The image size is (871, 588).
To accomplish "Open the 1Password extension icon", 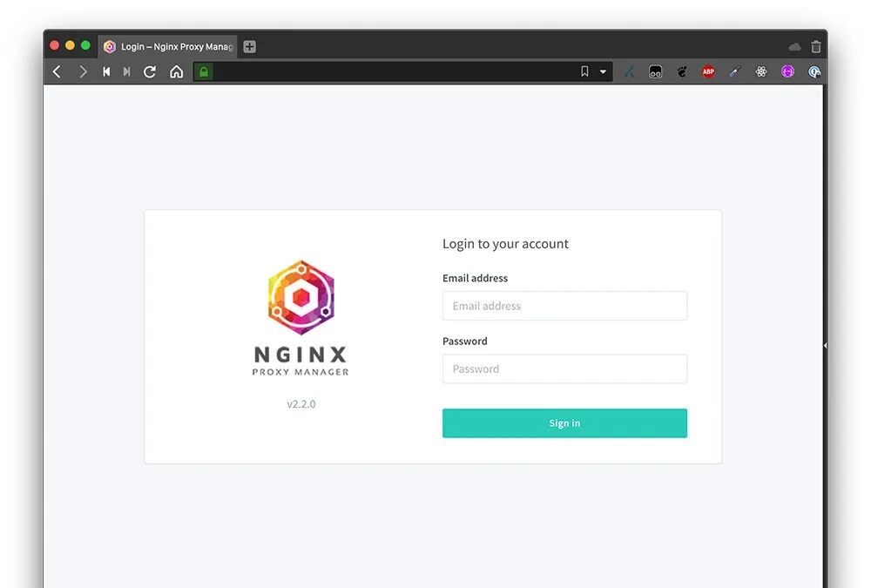I will coord(814,71).
